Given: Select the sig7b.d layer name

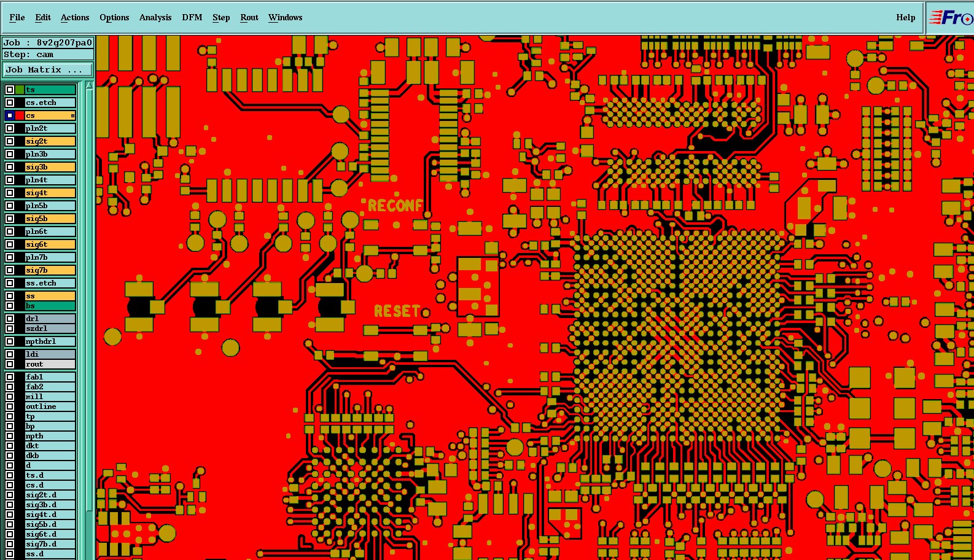Looking at the screenshot, I should click(50, 544).
